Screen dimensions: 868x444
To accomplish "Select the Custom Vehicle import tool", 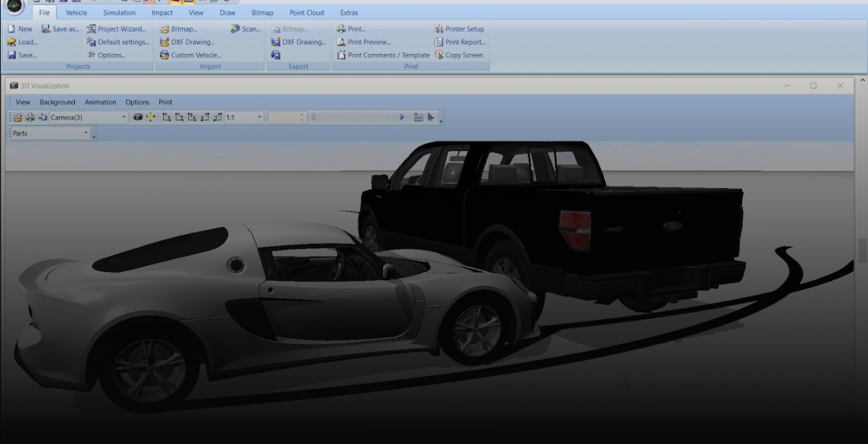I will [x=192, y=55].
